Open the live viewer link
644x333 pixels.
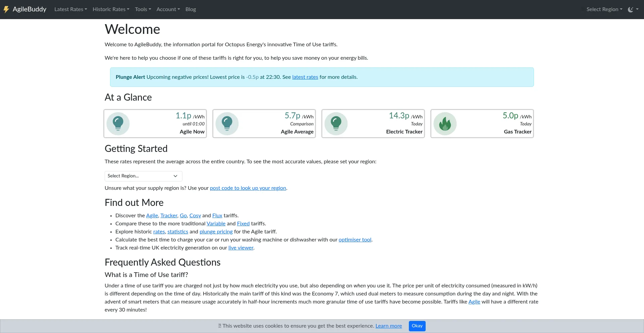(x=241, y=248)
